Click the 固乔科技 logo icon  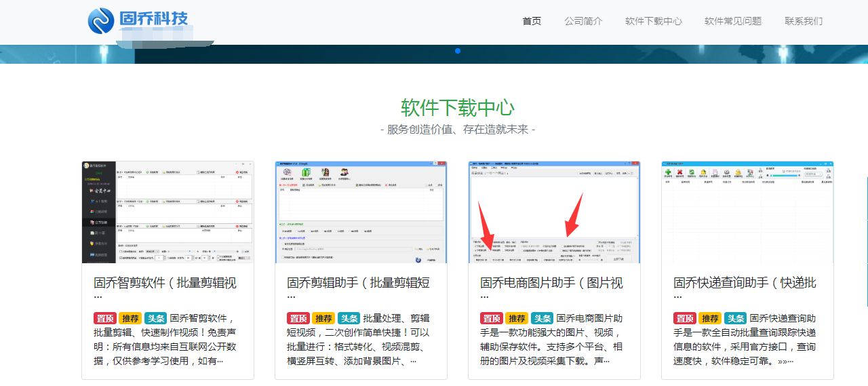click(100, 20)
